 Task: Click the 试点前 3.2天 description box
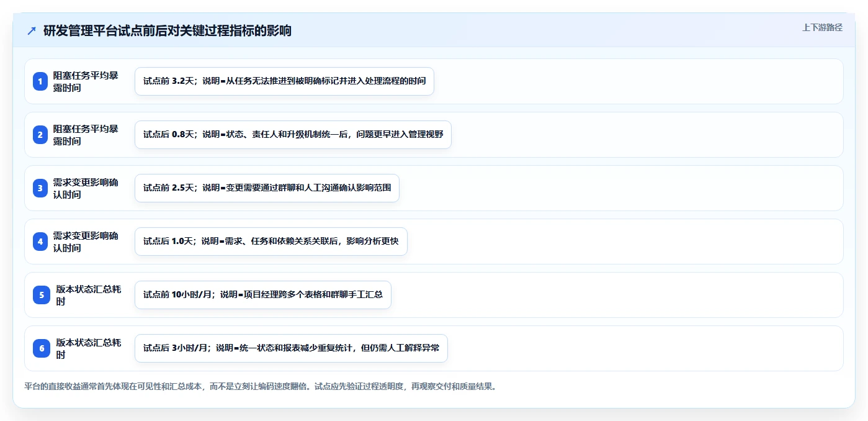click(284, 81)
